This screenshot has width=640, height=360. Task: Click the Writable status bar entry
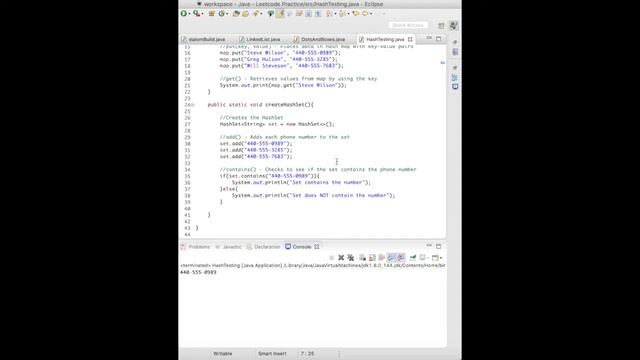pos(222,354)
